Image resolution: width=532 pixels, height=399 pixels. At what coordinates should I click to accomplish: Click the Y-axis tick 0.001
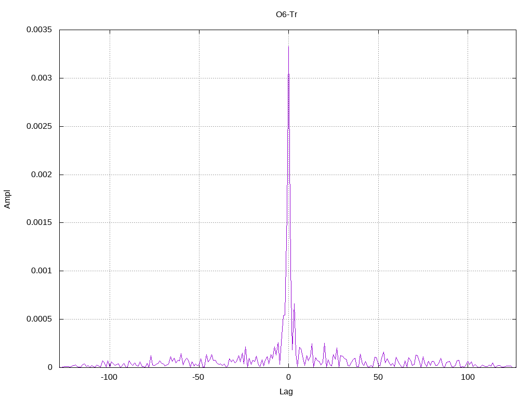coord(42,271)
